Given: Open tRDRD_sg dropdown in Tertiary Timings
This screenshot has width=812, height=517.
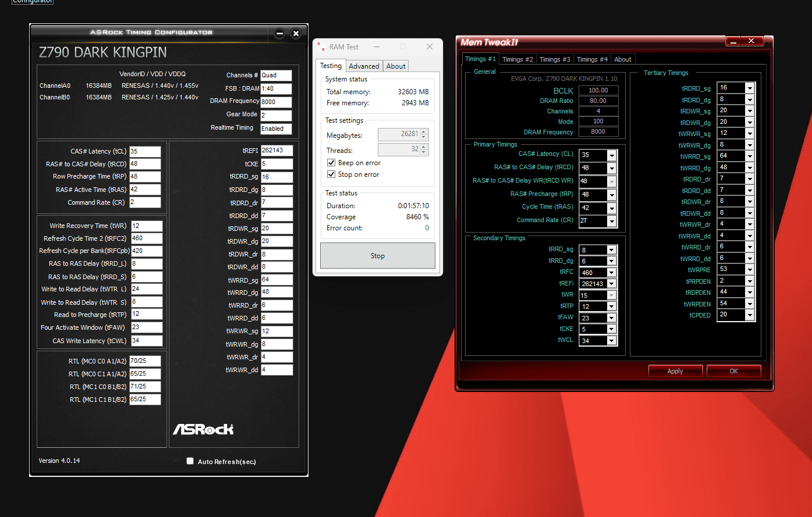Looking at the screenshot, I should pyautogui.click(x=750, y=88).
